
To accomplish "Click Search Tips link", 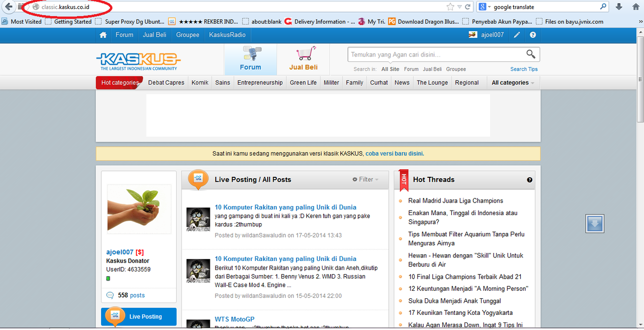I will point(524,69).
